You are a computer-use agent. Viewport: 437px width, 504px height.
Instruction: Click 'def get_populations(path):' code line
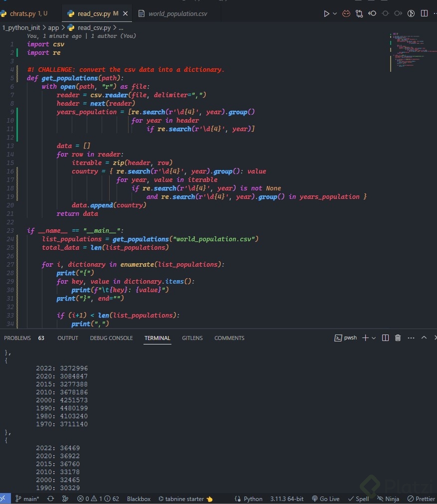[75, 78]
